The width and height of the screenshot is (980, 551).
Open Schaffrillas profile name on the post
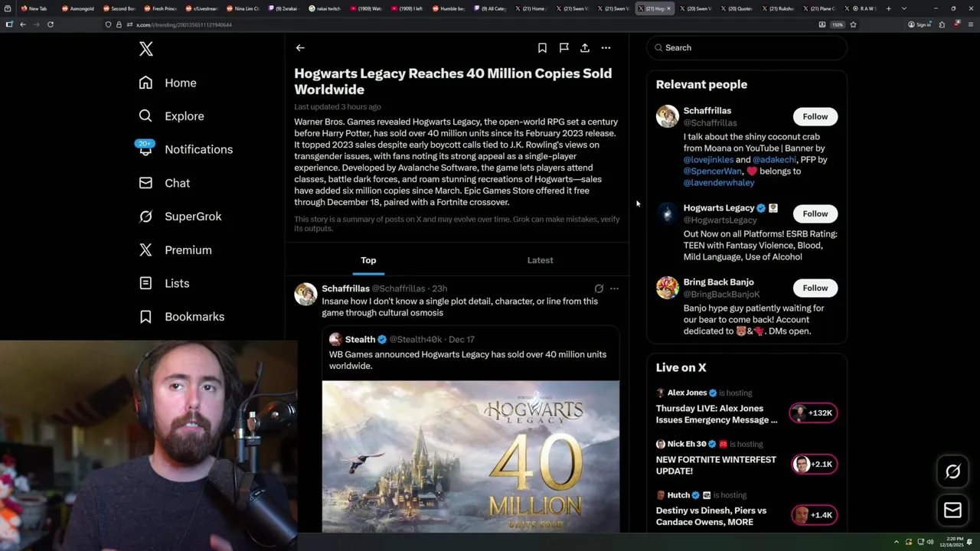click(x=345, y=289)
